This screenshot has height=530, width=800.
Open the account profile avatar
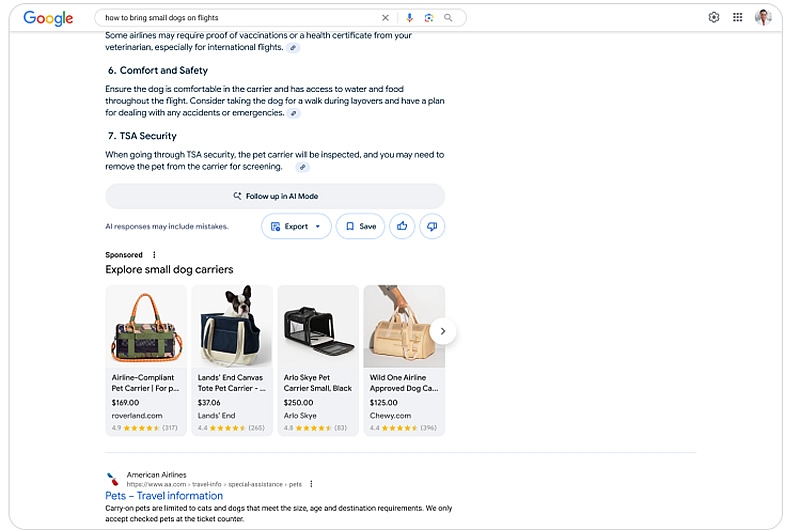point(763,17)
